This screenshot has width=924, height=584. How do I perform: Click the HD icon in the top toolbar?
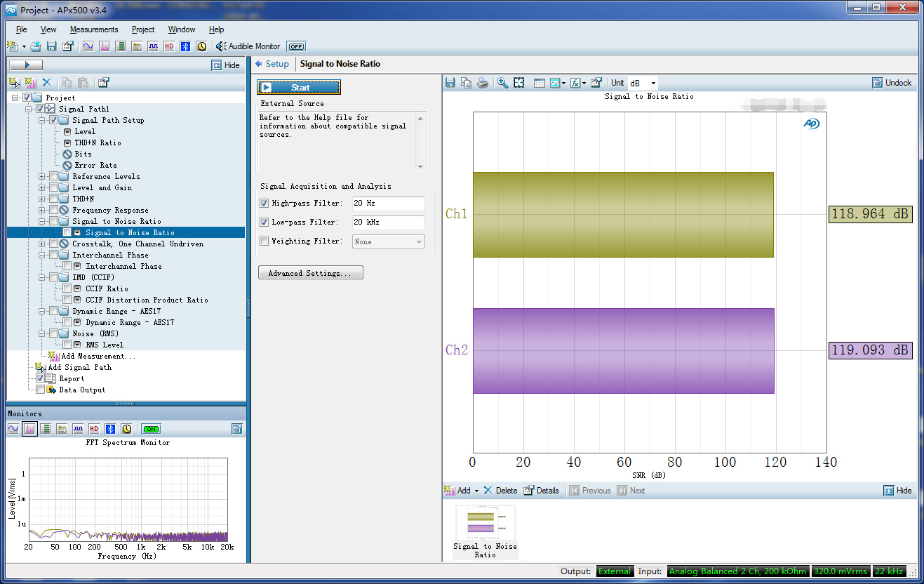(169, 46)
